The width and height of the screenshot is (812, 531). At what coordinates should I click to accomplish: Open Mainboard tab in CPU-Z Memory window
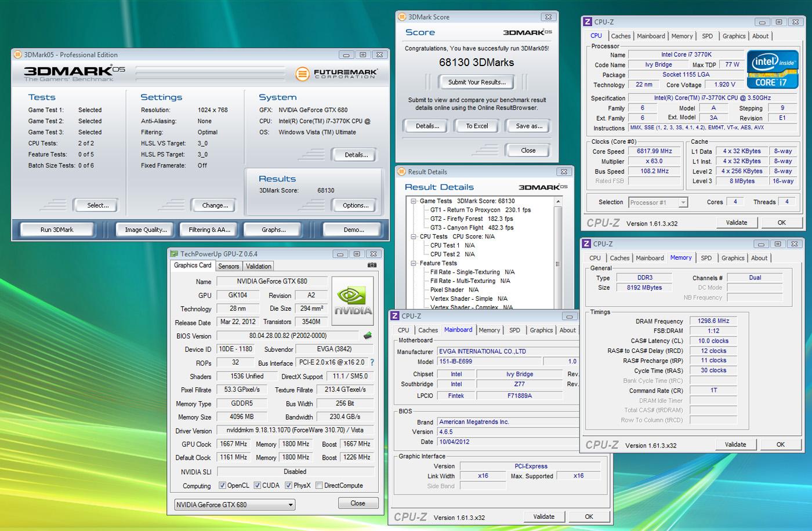click(650, 258)
